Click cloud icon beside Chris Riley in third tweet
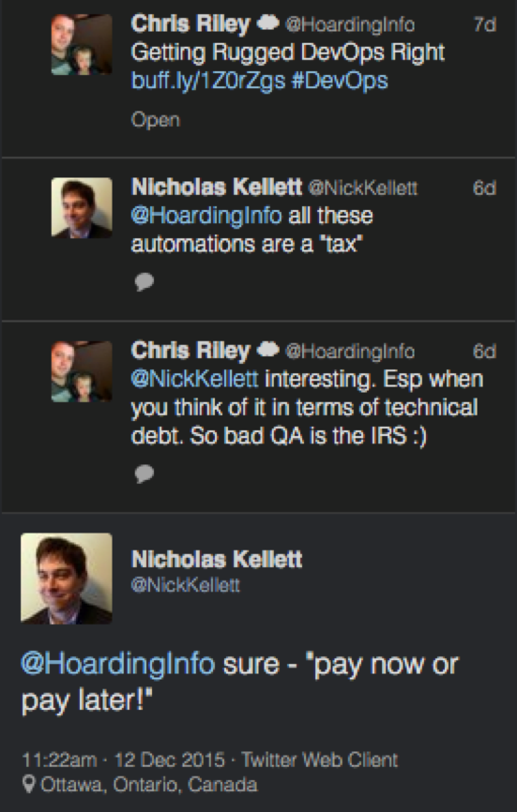This screenshot has height=812, width=517. click(267, 350)
